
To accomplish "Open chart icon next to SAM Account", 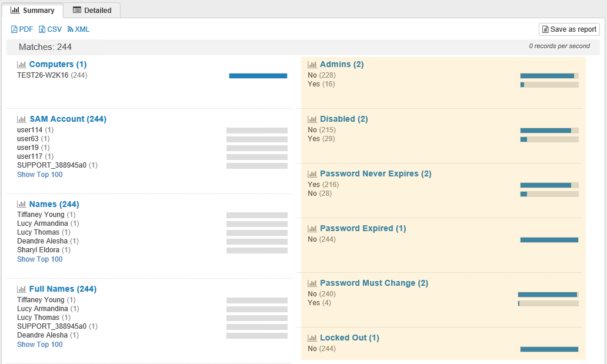I will (x=21, y=119).
